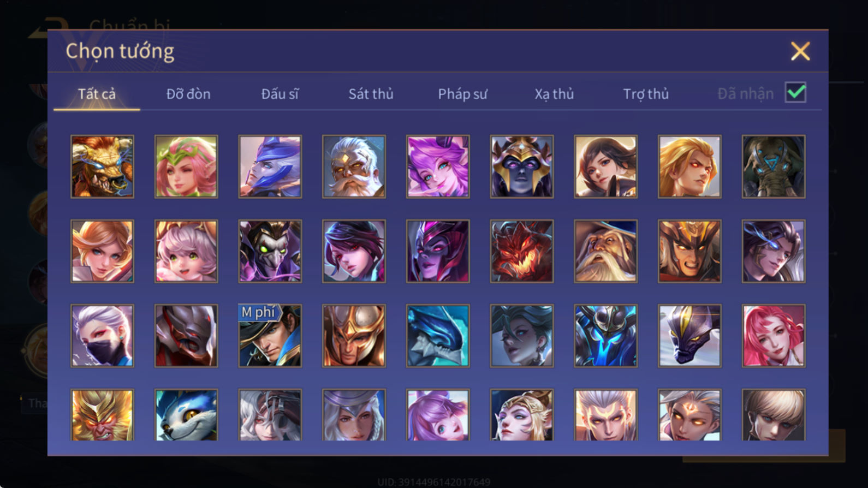Image resolution: width=868 pixels, height=488 pixels.
Task: Show the Pháp sư hero list
Action: (x=462, y=94)
